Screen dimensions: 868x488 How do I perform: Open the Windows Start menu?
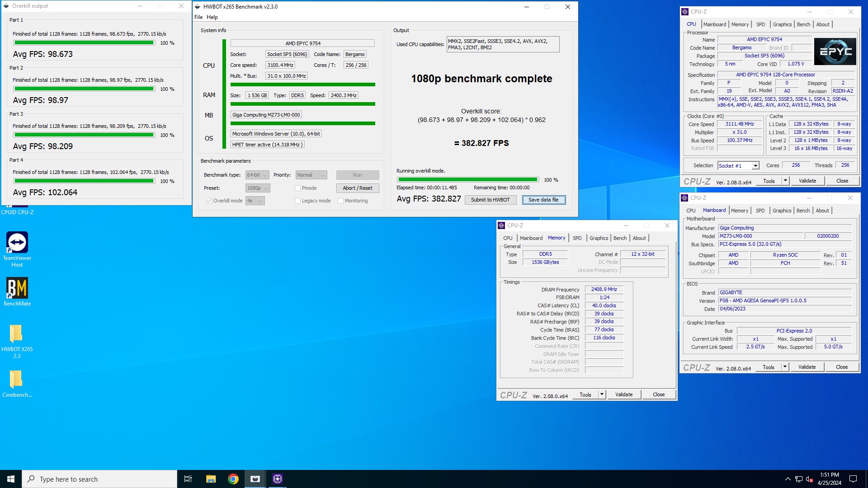(x=11, y=479)
